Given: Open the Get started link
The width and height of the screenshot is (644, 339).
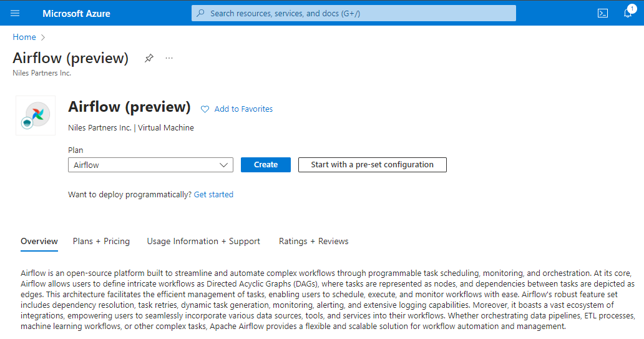Looking at the screenshot, I should point(213,194).
